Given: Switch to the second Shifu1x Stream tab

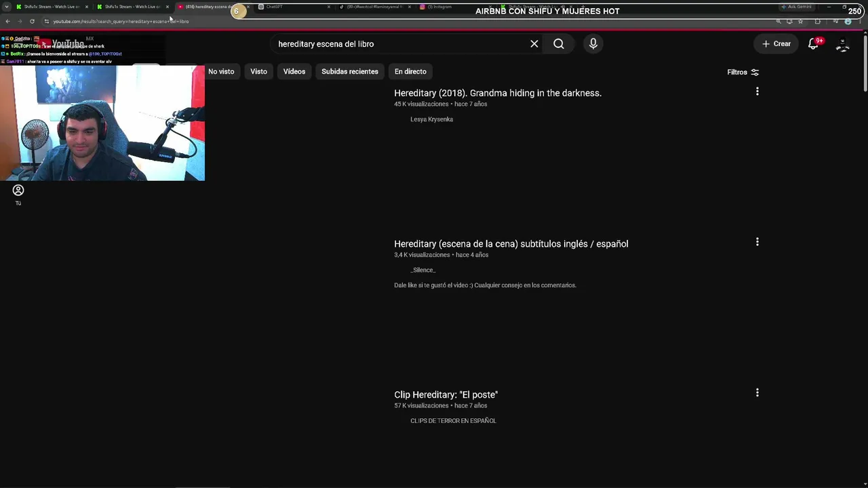Looking at the screenshot, I should coord(132,7).
